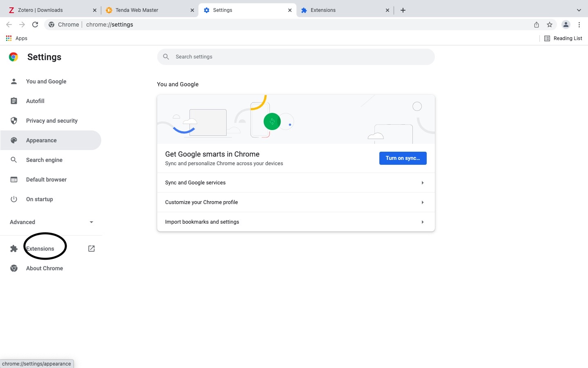Open the Search engine section
Screen dimensions: 588x368
pyautogui.click(x=51, y=160)
